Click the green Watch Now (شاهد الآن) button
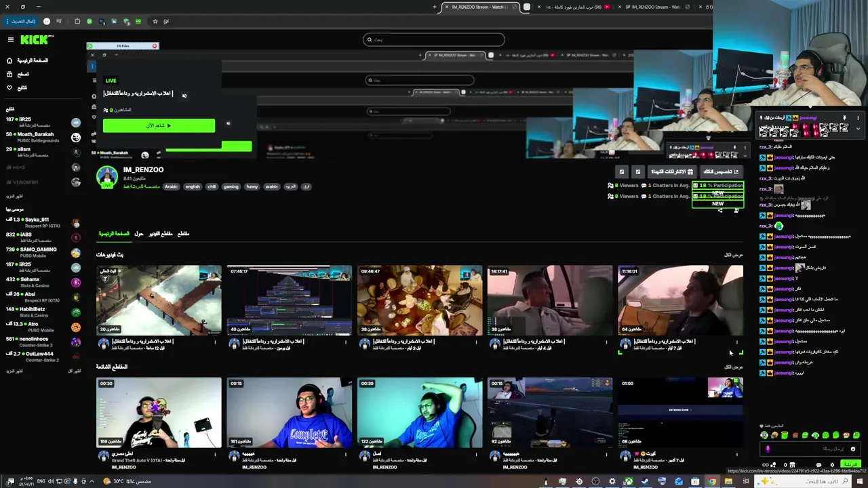The image size is (868, 488). click(x=159, y=125)
